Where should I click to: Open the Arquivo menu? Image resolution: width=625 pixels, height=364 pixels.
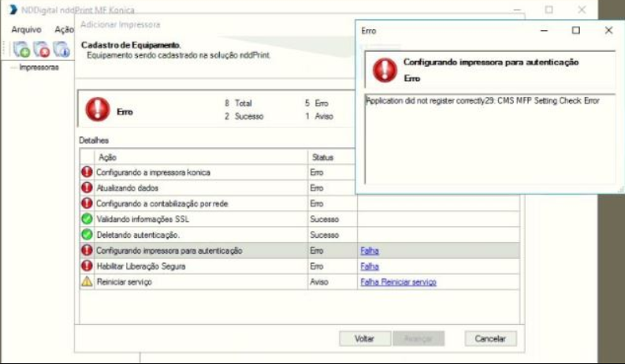[x=26, y=29]
